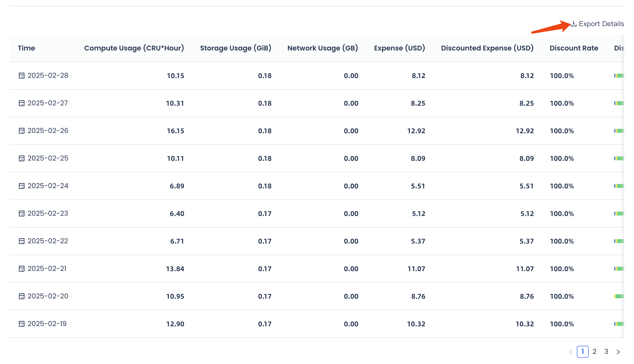The height and width of the screenshot is (364, 634).
Task: Open details icon for 2025-02-25
Action: click(22, 158)
